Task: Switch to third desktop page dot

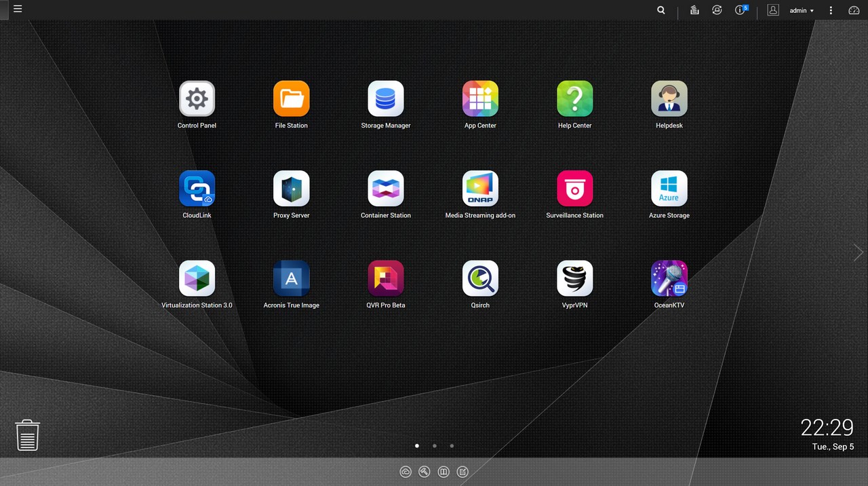Action: click(452, 446)
